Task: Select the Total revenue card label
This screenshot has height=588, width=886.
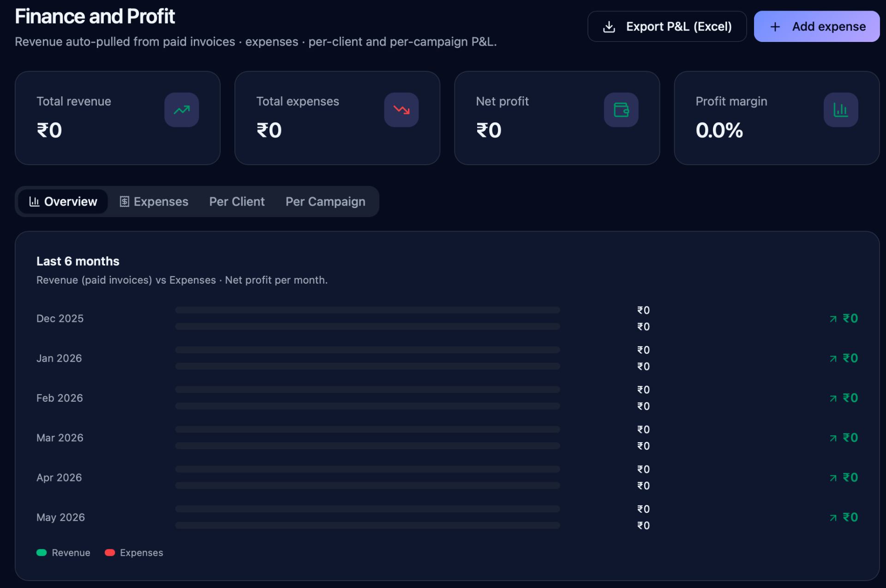Action: click(74, 101)
